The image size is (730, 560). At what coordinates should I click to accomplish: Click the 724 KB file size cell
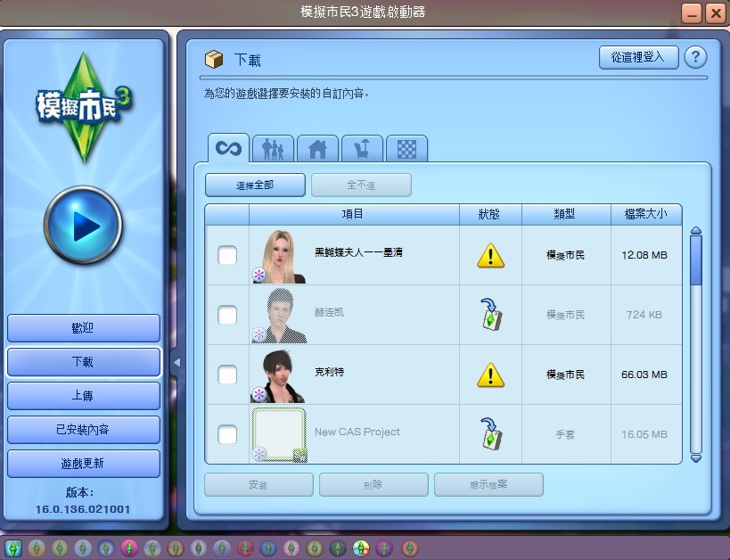(644, 315)
